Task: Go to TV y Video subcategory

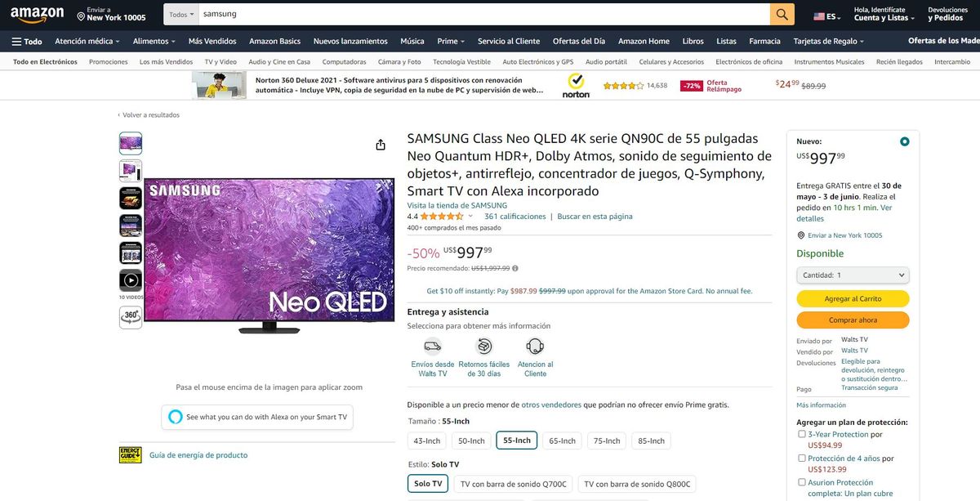Action: (220, 62)
